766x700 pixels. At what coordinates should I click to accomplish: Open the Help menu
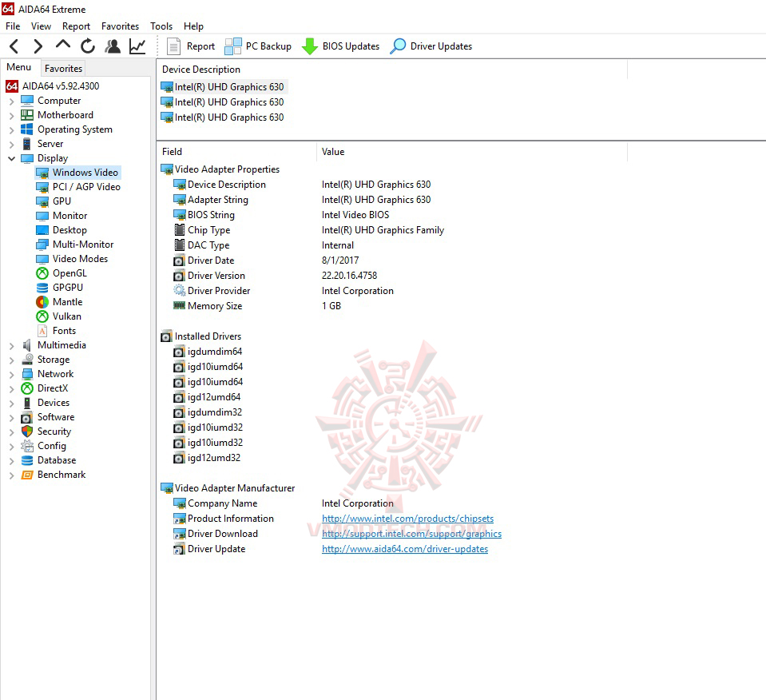193,26
